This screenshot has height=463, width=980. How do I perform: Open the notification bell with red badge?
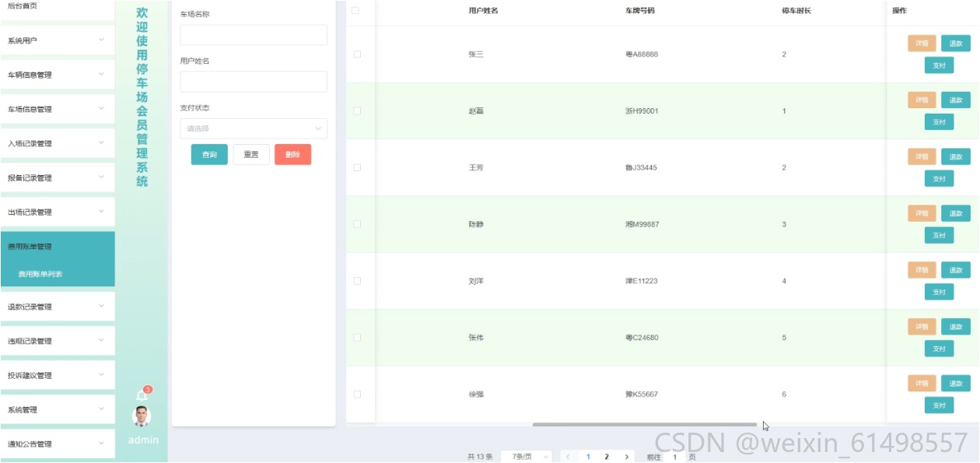point(142,395)
